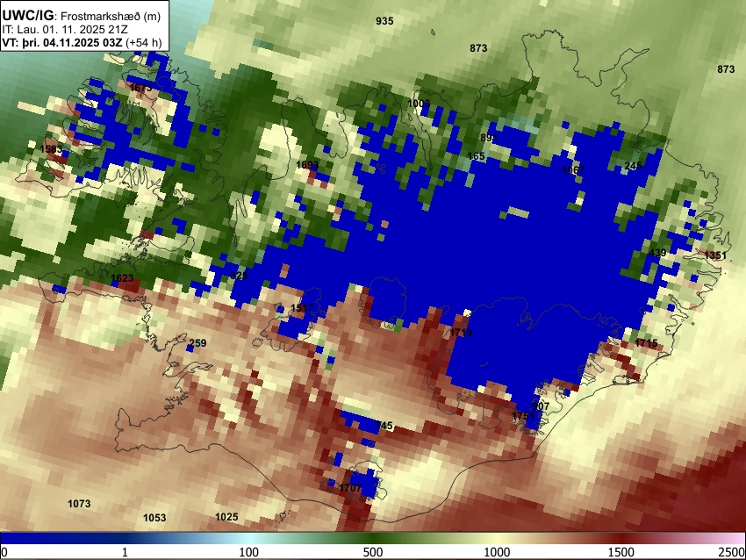Select the 1517 value label

(x=302, y=308)
